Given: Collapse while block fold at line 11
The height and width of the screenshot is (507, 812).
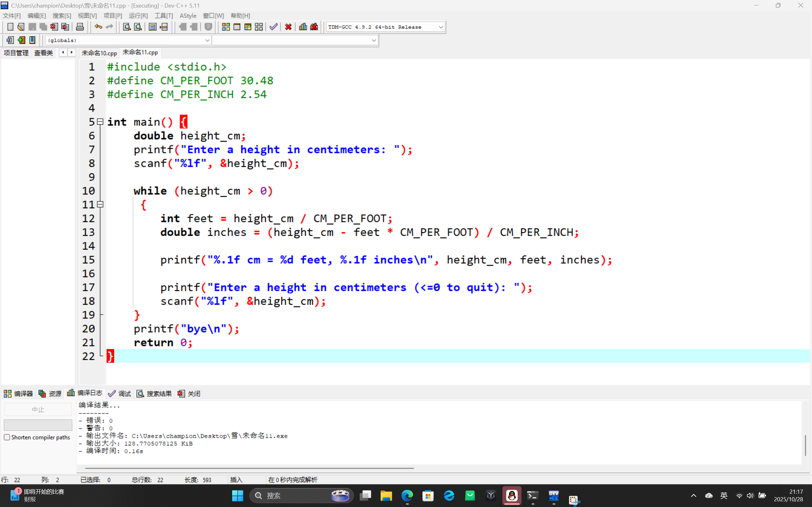Looking at the screenshot, I should 100,204.
